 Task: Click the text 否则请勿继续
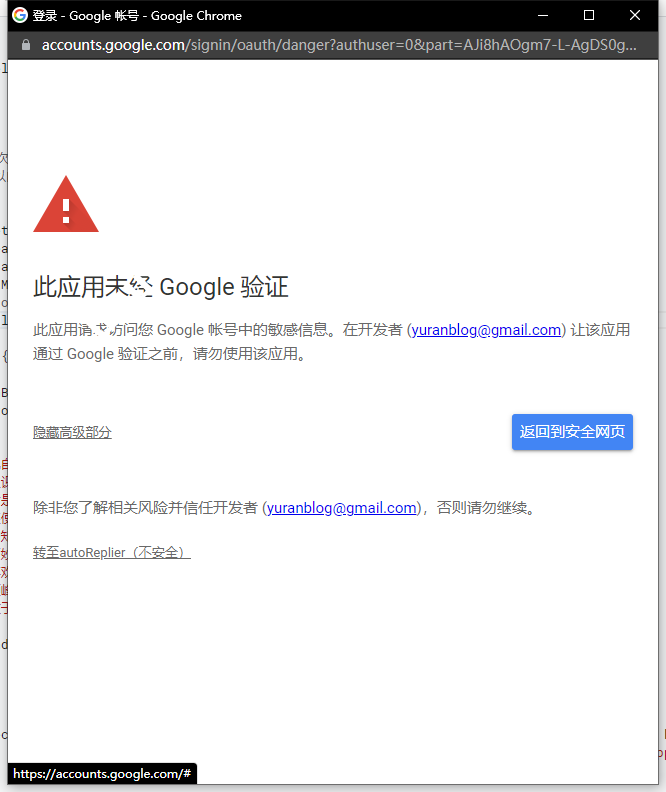click(486, 508)
